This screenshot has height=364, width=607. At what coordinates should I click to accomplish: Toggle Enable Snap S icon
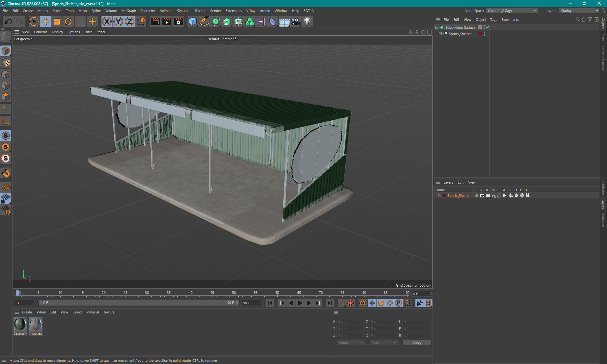tap(6, 136)
